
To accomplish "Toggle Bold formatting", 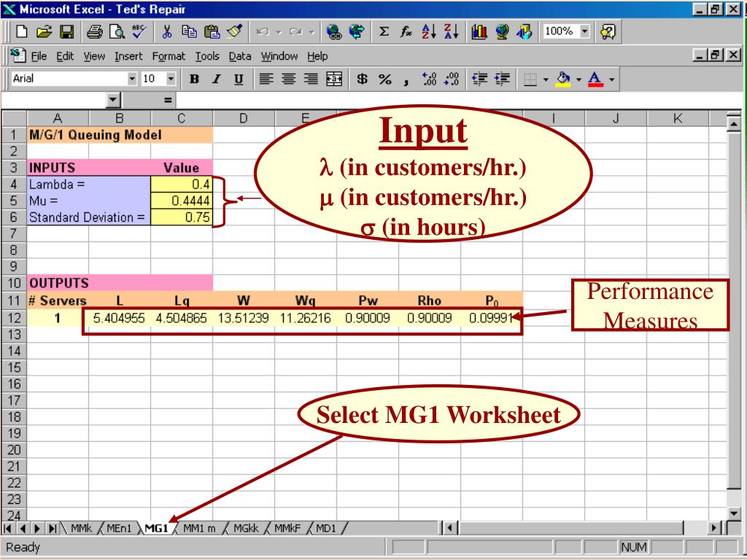I will coord(195,79).
